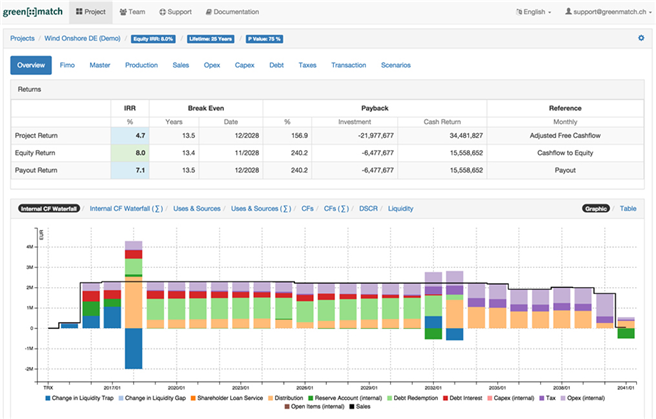Switch to the Fimo tab
Image resolution: width=656 pixels, height=419 pixels.
(68, 65)
